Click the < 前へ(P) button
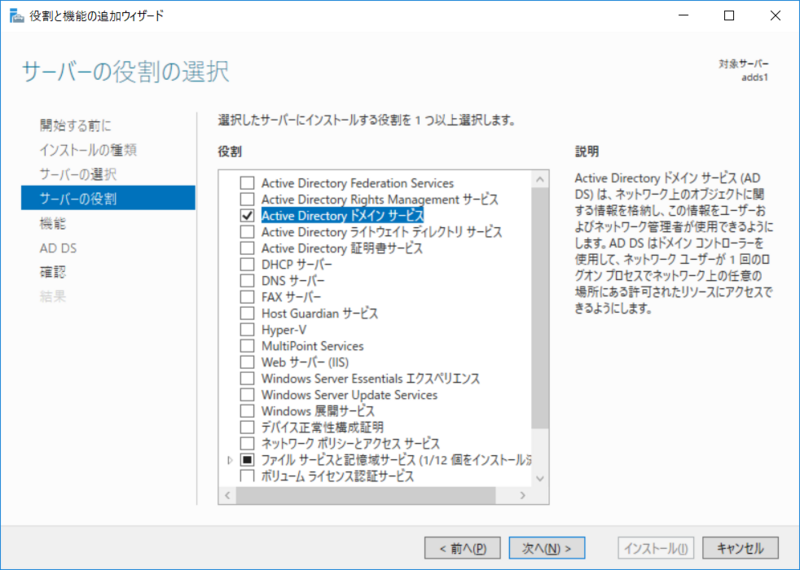 coord(462,549)
